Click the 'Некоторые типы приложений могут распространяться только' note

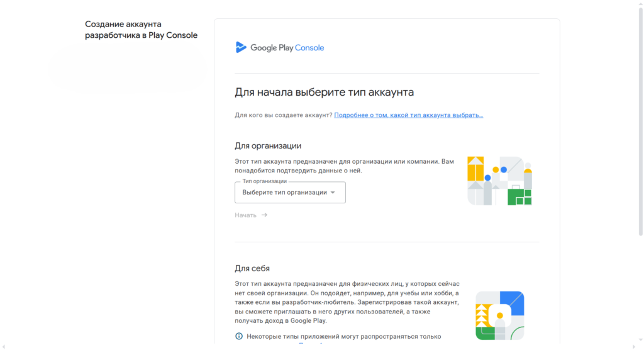click(344, 336)
